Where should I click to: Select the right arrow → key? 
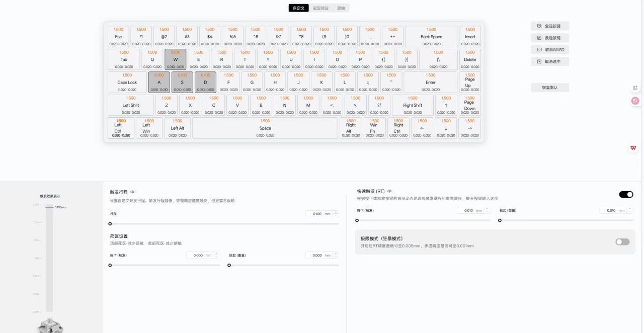[470, 128]
